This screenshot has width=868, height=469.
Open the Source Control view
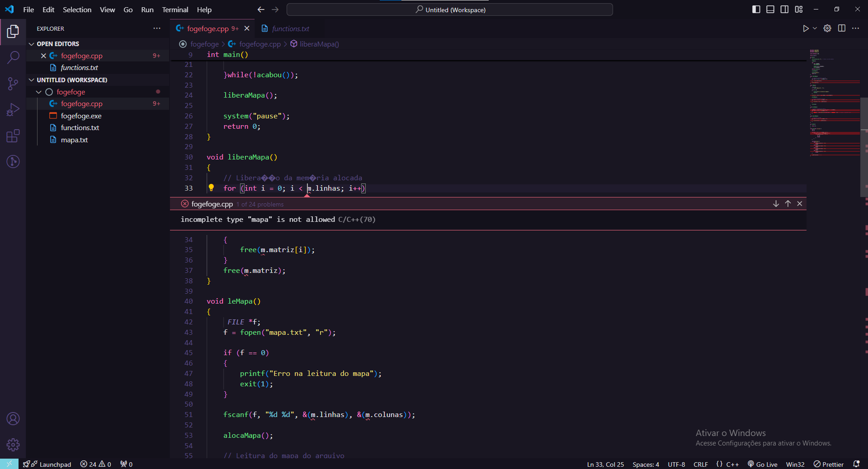tap(13, 84)
